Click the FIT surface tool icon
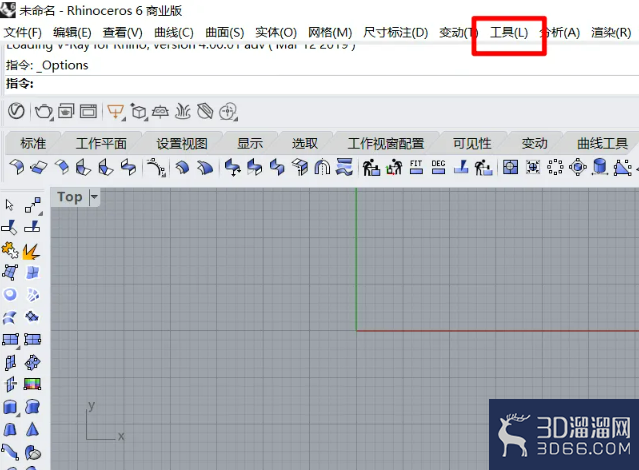Screen dimensions: 639x470 [416, 167]
